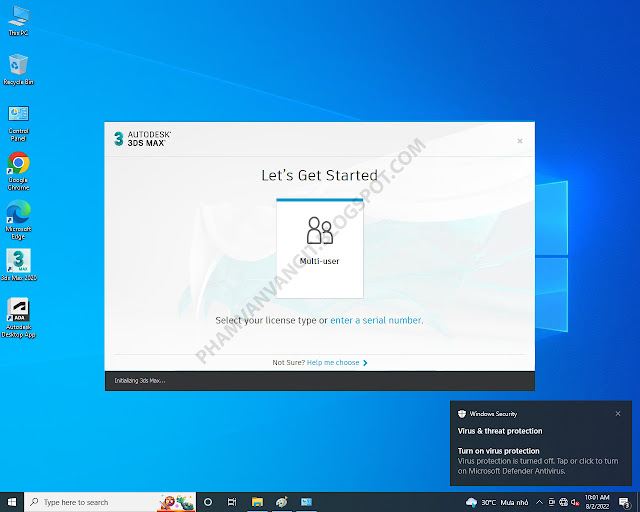640x512 pixels.
Task: Click the last open app icon on taskbar
Action: click(306, 502)
